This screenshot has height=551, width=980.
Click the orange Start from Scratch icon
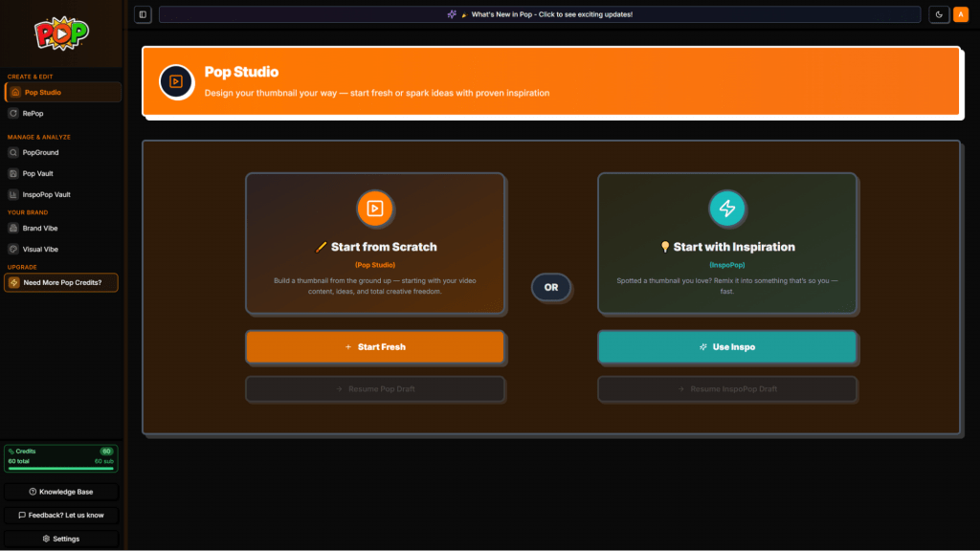pos(375,209)
